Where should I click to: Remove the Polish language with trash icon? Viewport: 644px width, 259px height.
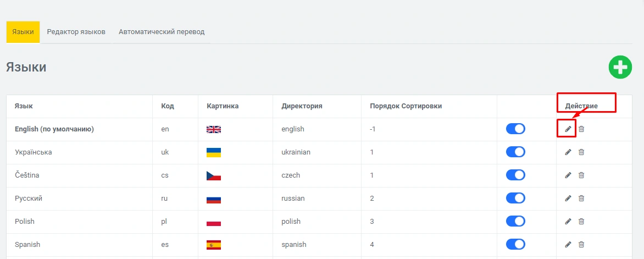coord(581,222)
